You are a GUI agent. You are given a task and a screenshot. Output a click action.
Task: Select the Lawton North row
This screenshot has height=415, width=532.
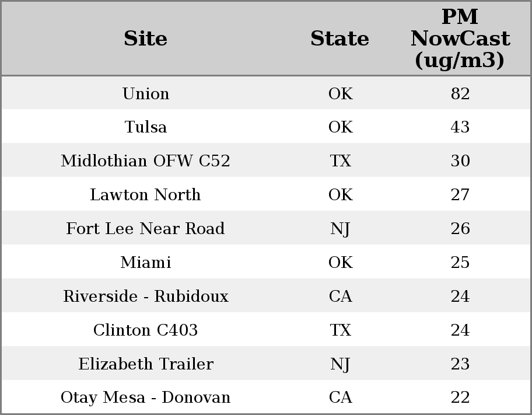(145, 195)
